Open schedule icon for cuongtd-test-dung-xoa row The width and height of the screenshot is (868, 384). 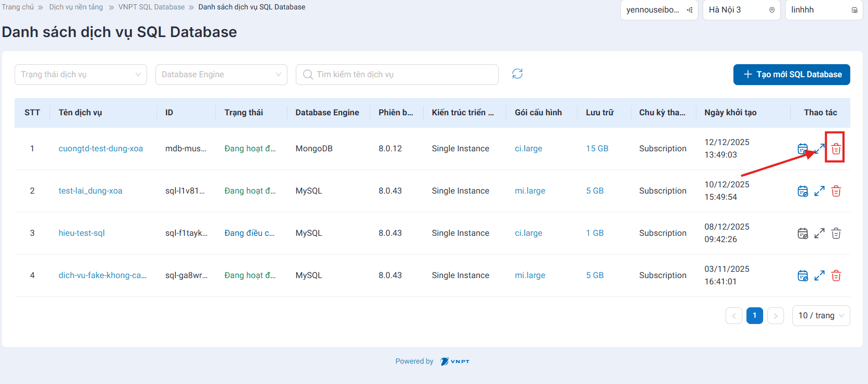[x=802, y=149]
